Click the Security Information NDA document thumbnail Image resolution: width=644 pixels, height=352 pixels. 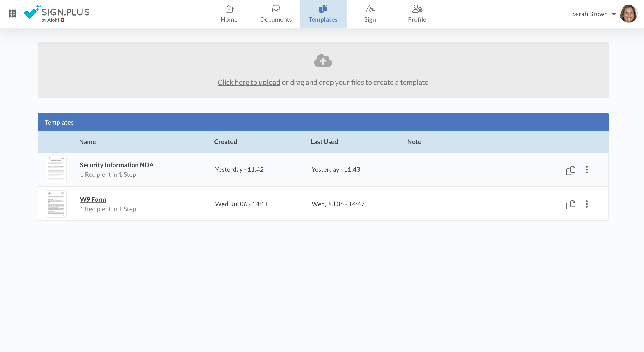click(56, 169)
